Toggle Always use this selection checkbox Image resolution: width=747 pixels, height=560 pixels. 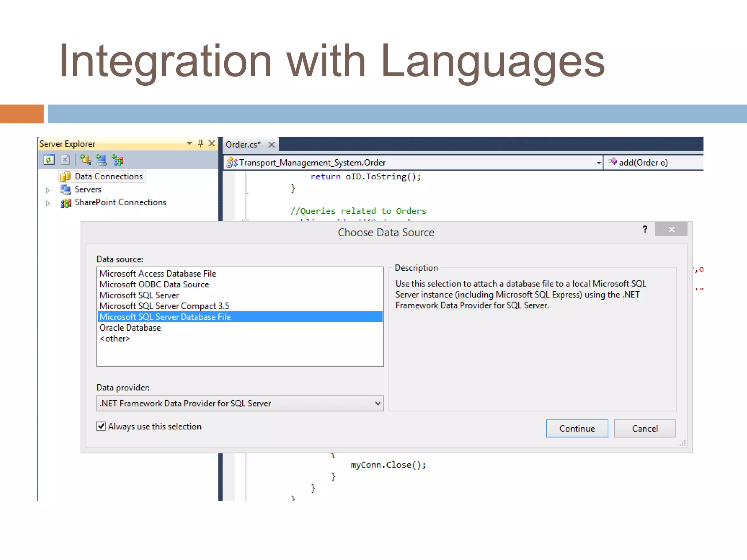[101, 426]
